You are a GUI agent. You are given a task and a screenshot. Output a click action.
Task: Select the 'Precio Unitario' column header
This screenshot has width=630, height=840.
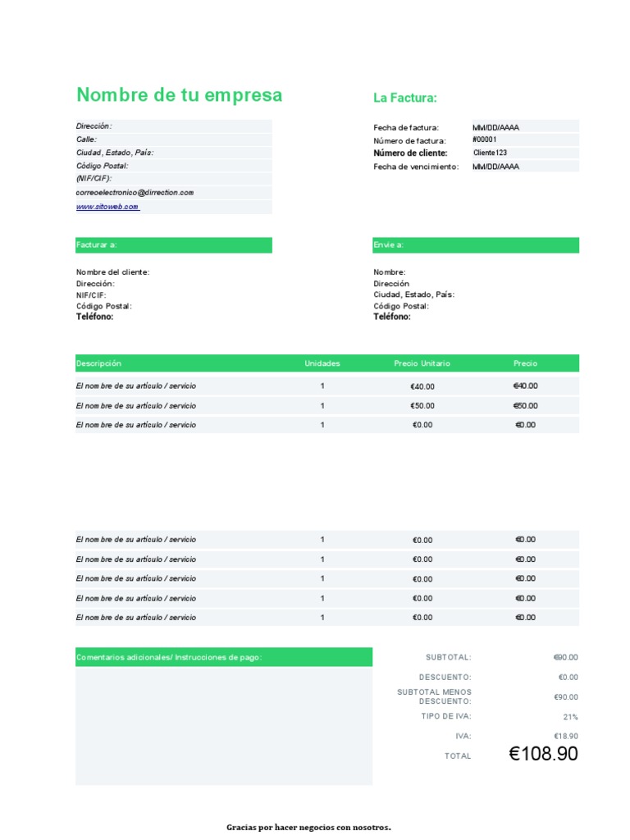(x=422, y=363)
